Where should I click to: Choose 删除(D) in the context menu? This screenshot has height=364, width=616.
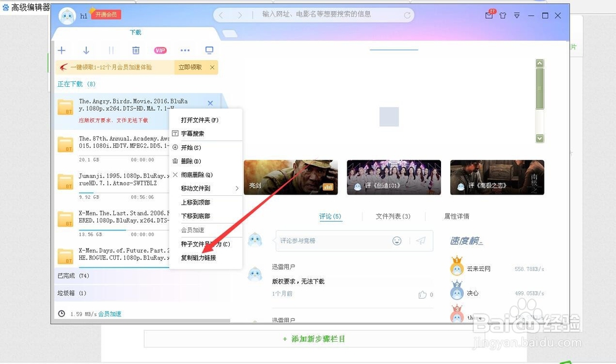point(191,161)
